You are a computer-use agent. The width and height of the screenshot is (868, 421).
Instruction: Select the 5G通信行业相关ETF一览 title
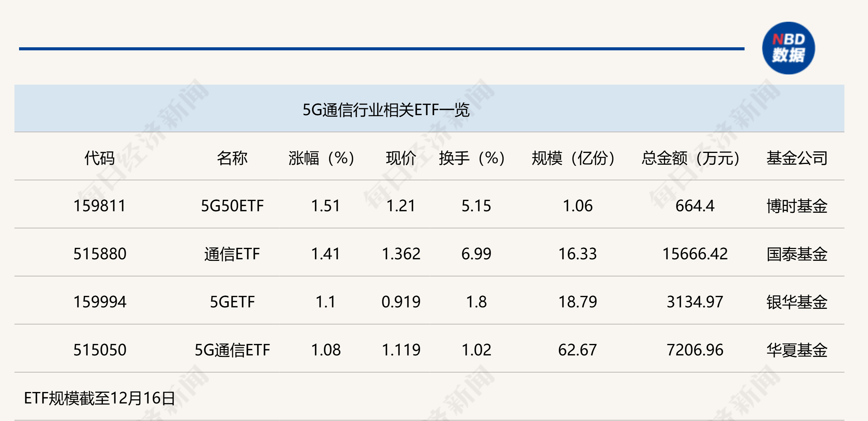point(386,110)
